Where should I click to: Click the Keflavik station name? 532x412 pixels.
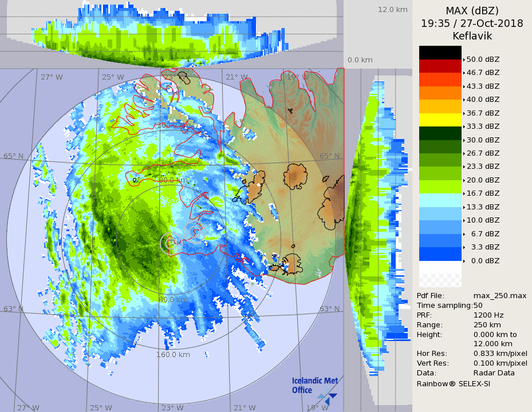[x=472, y=36]
